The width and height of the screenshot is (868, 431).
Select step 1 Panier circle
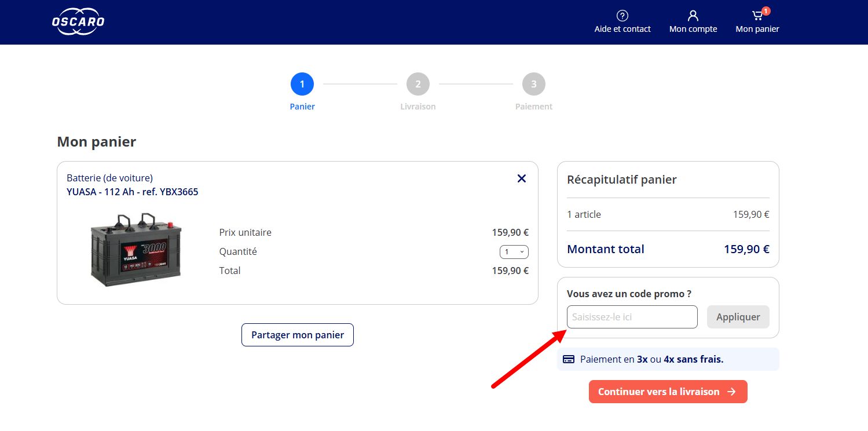(302, 84)
